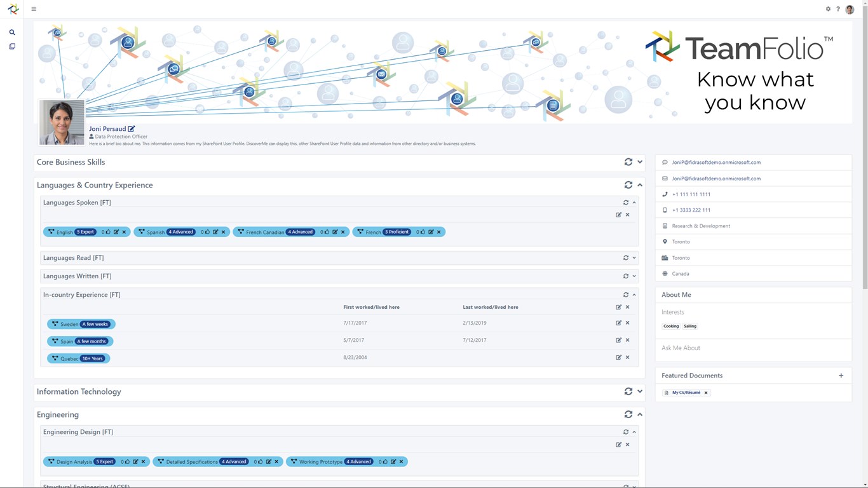Refresh the Languages Spoken subsection
The image size is (868, 488).
click(626, 203)
